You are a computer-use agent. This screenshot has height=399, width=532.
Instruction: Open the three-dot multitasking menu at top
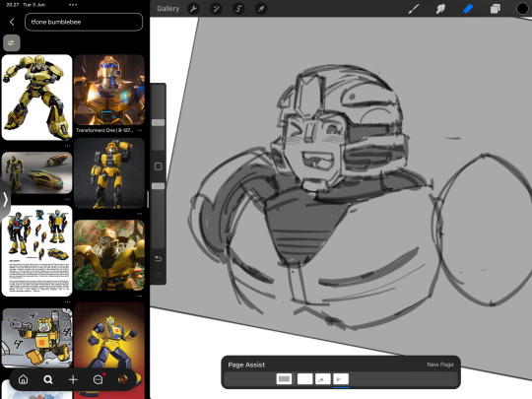[x=73, y=5]
